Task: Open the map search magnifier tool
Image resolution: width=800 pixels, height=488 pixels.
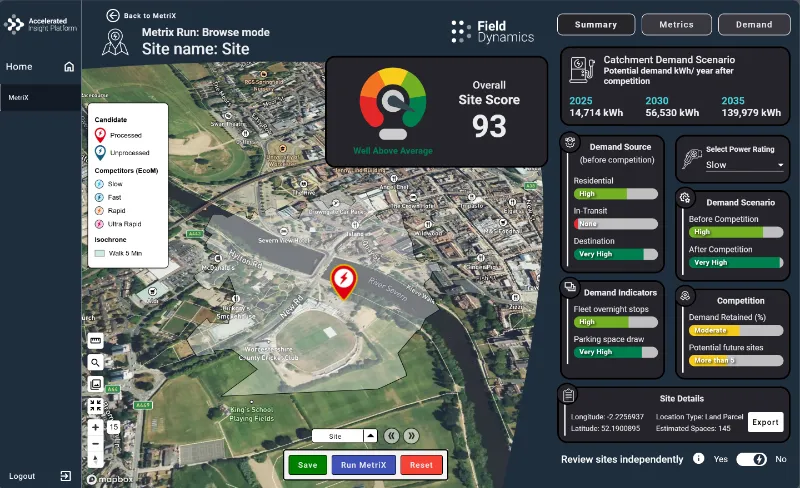Action: (95, 362)
